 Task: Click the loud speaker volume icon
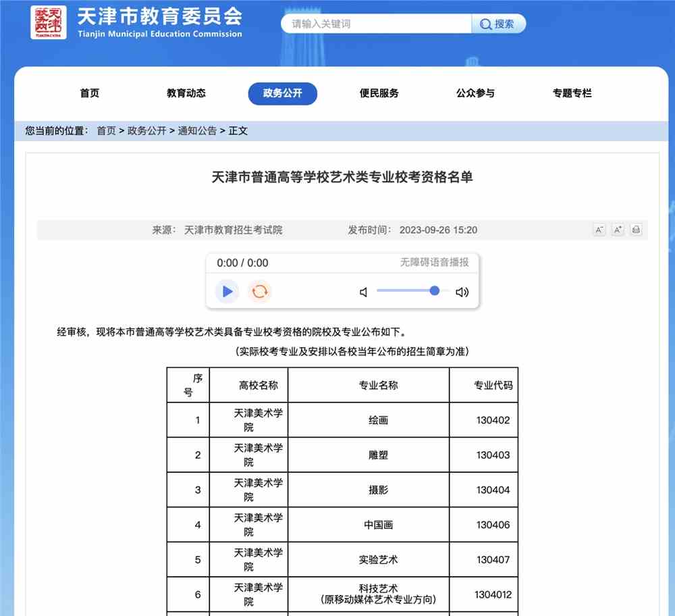pos(462,292)
